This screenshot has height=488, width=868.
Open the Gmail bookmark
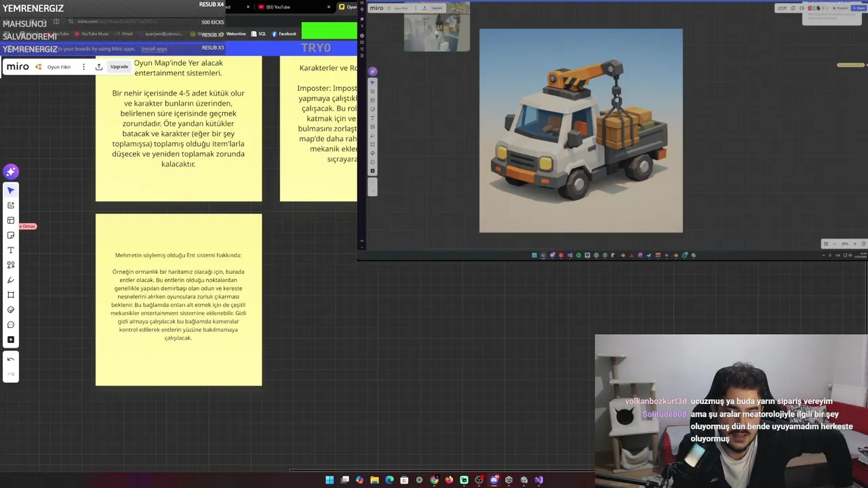123,34
